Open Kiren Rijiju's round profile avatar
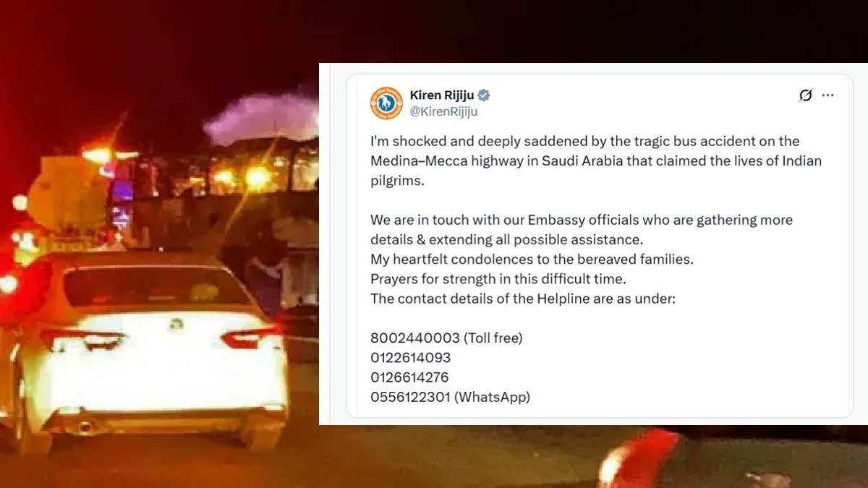The height and width of the screenshot is (488, 868). click(x=386, y=103)
